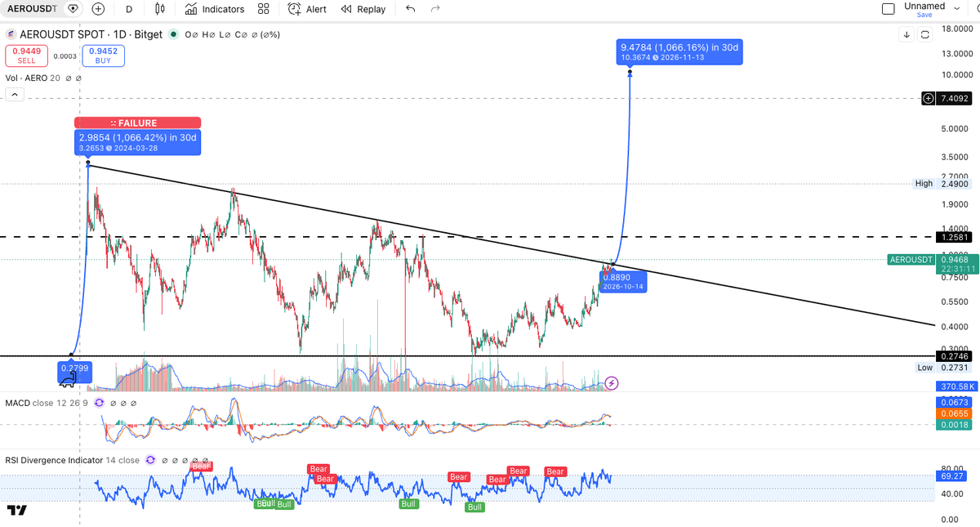
Task: Click the dinosaur sticker icon
Action: 69,379
